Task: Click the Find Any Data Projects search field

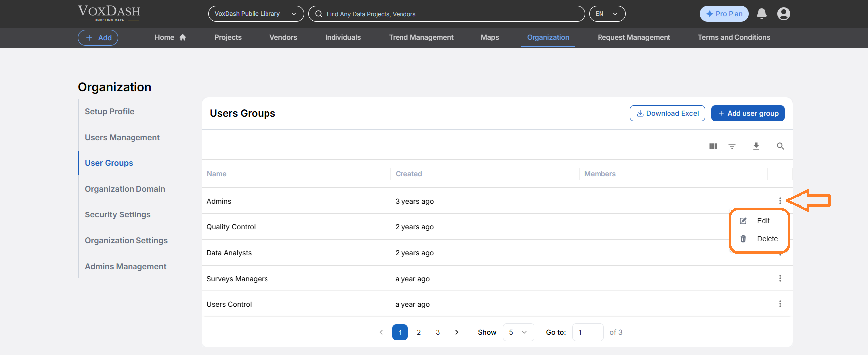Action: [446, 14]
